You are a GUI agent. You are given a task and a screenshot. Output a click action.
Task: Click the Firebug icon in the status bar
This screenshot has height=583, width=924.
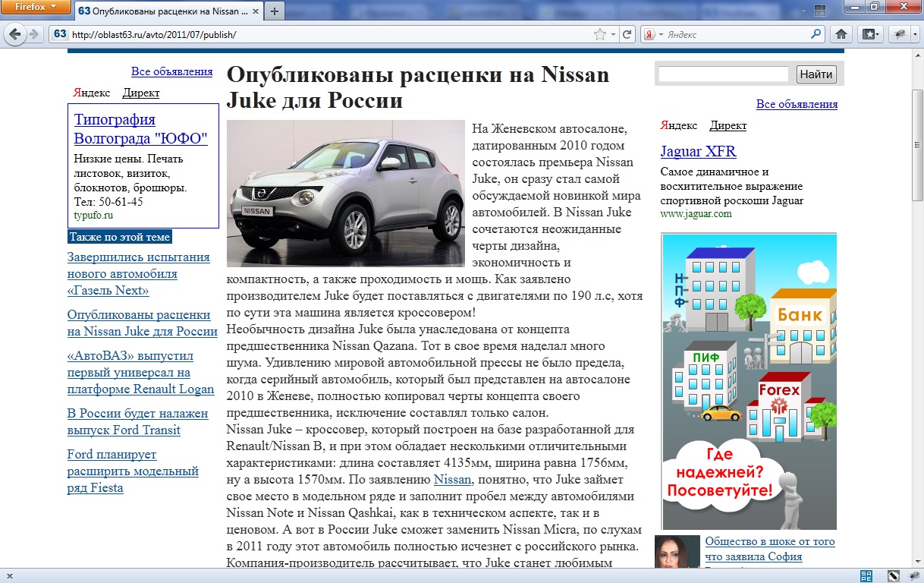tap(914, 576)
